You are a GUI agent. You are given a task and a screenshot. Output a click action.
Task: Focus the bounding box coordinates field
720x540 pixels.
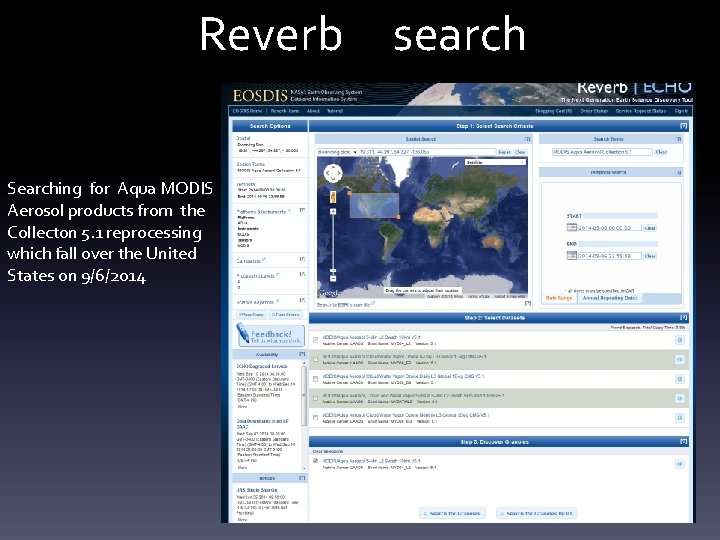click(x=428, y=152)
